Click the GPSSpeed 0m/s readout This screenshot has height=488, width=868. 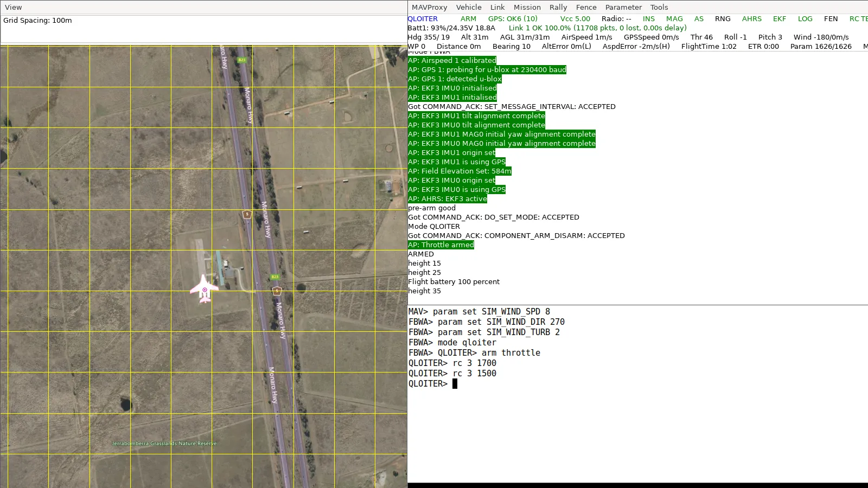(x=651, y=37)
